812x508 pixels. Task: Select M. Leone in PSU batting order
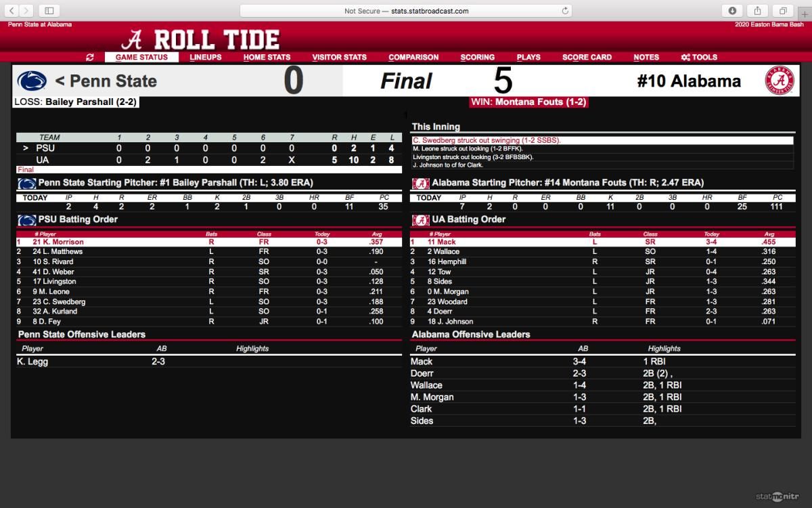coord(208,291)
